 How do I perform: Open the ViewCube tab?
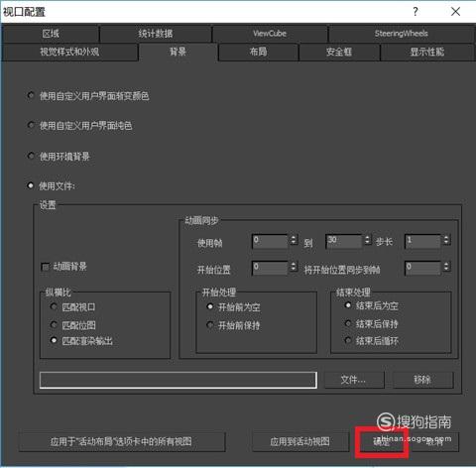[270, 34]
